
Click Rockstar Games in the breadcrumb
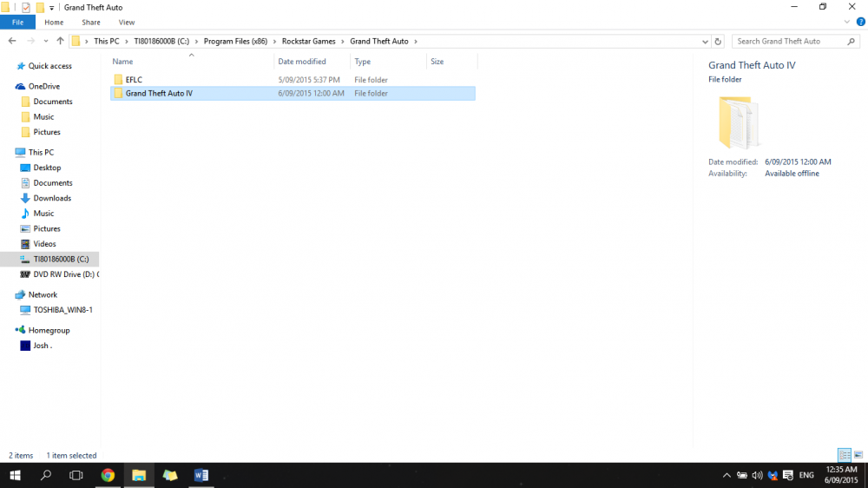pyautogui.click(x=308, y=41)
